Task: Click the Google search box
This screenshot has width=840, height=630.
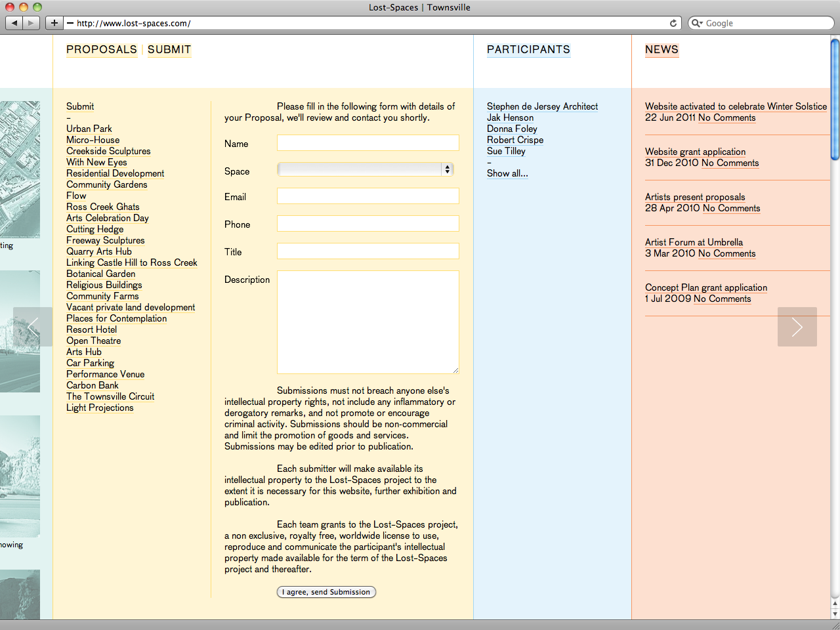Action: (x=761, y=23)
